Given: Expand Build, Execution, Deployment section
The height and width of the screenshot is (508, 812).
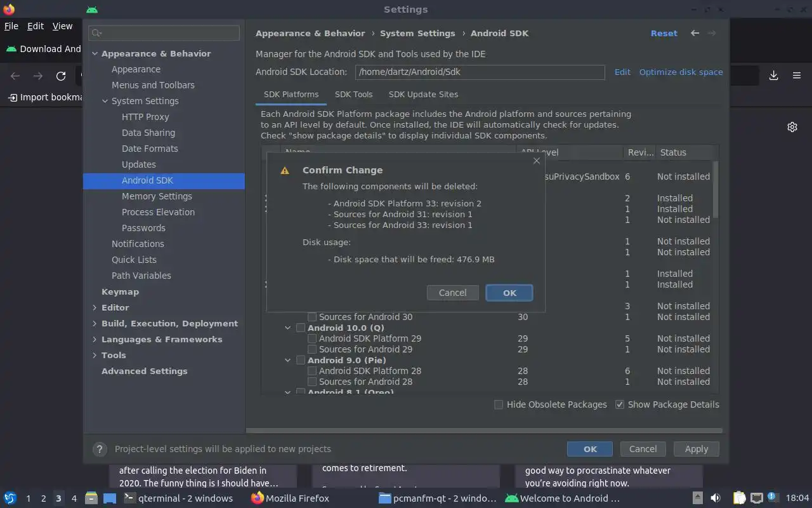Looking at the screenshot, I should pos(95,323).
